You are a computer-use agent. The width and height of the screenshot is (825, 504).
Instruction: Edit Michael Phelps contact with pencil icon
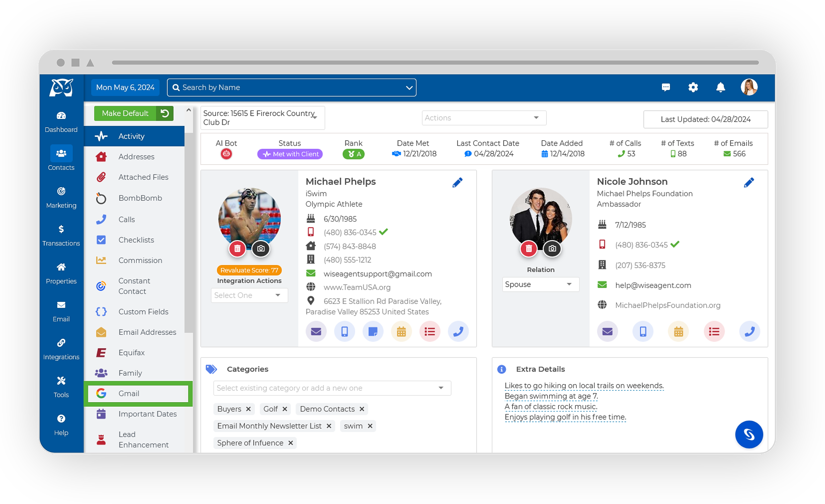click(457, 182)
